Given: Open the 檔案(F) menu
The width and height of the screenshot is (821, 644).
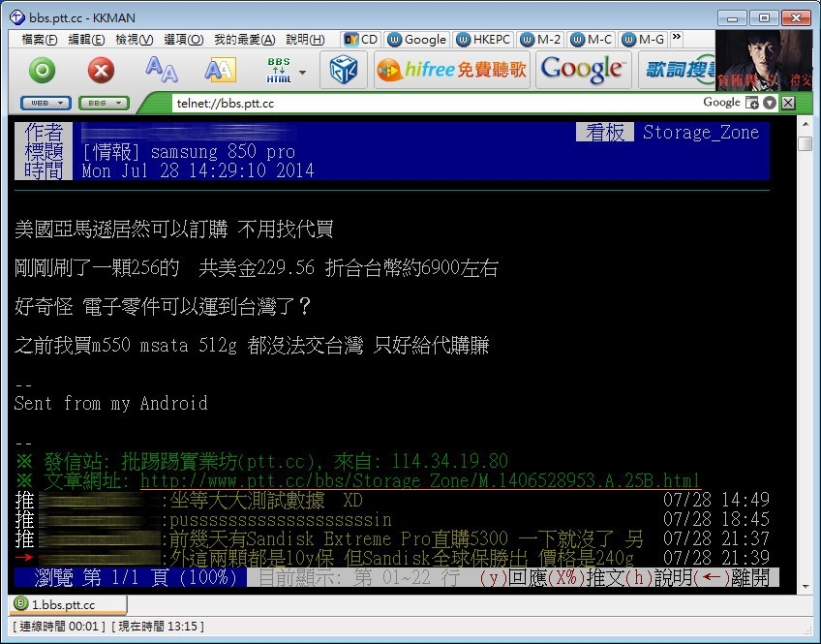Looking at the screenshot, I should [x=40, y=40].
